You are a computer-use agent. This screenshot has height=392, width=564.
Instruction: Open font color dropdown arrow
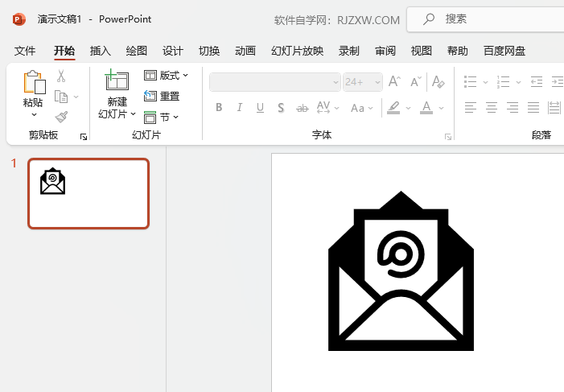pyautogui.click(x=442, y=108)
